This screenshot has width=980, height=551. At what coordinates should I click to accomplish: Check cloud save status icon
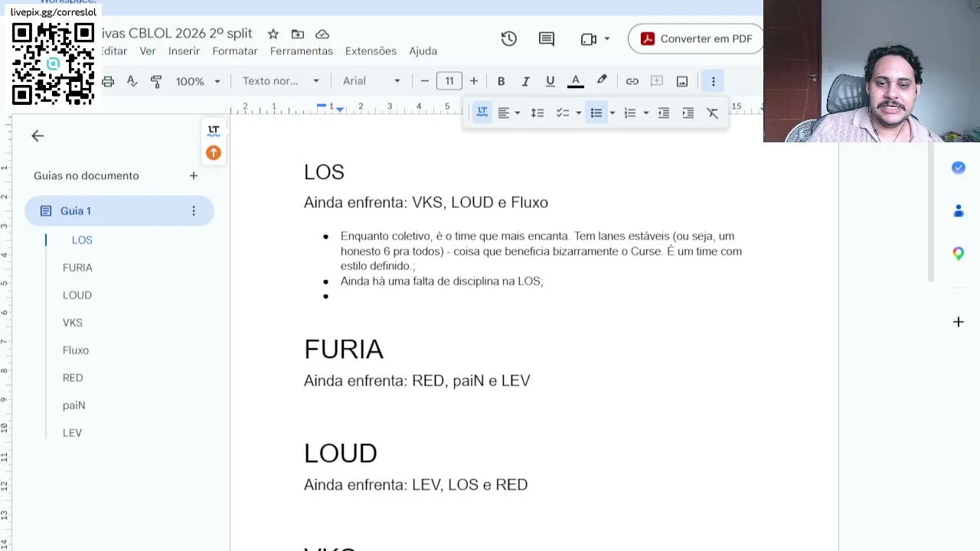pos(322,34)
